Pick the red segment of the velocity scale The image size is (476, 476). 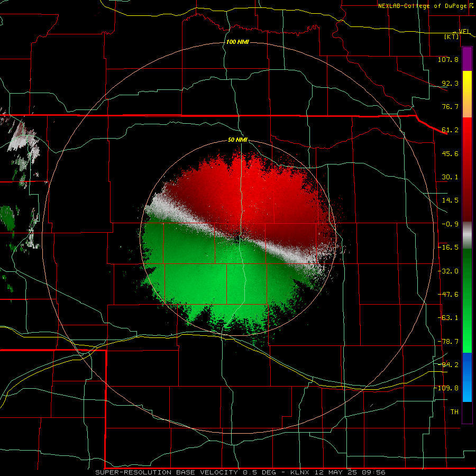point(467,169)
